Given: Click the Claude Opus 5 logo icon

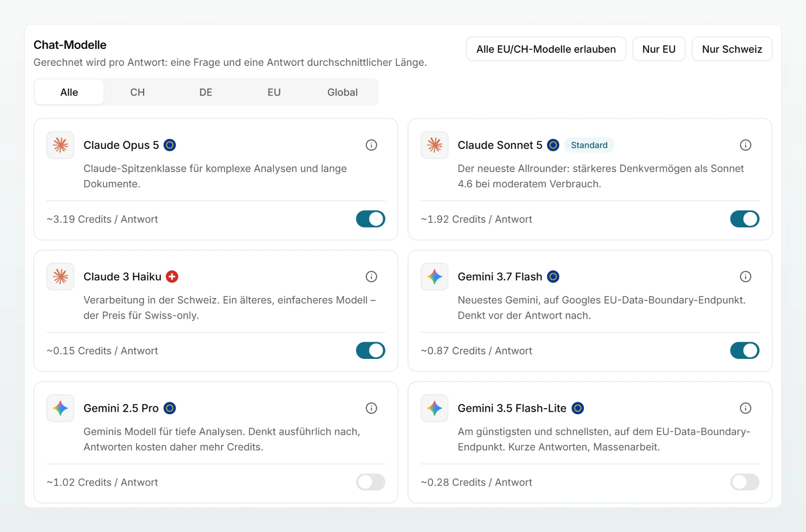Looking at the screenshot, I should click(60, 145).
